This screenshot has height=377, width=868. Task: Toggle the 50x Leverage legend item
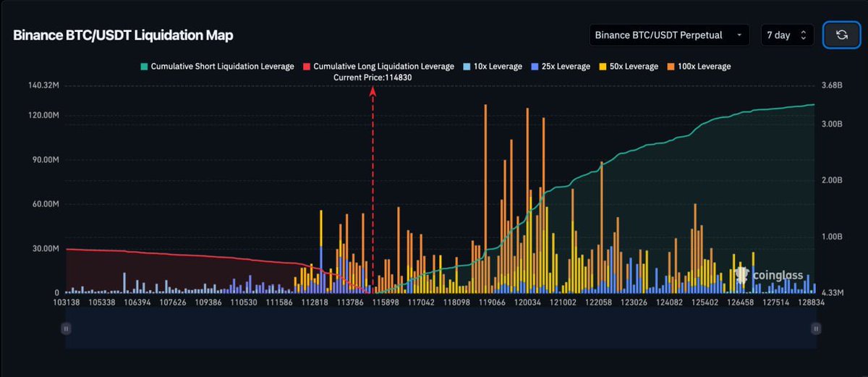tap(628, 67)
